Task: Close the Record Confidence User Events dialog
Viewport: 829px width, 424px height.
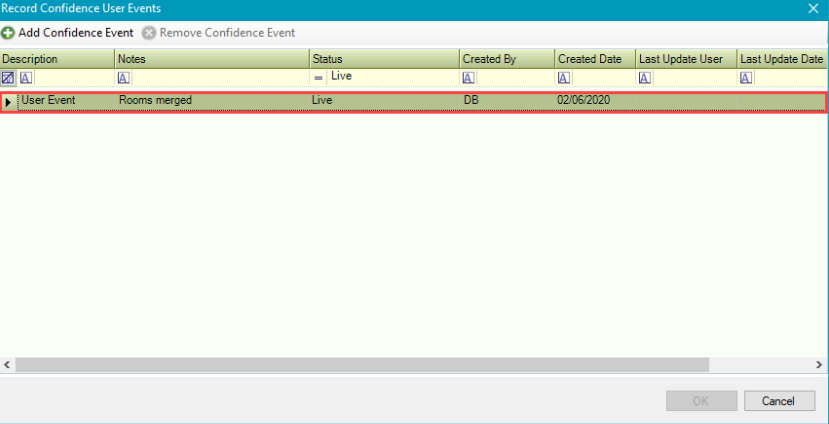Action: tap(813, 8)
